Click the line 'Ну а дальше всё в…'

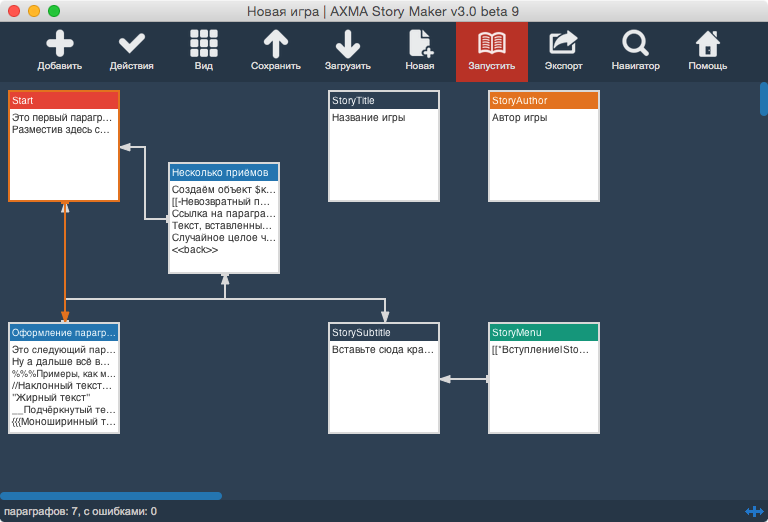pyautogui.click(x=61, y=361)
